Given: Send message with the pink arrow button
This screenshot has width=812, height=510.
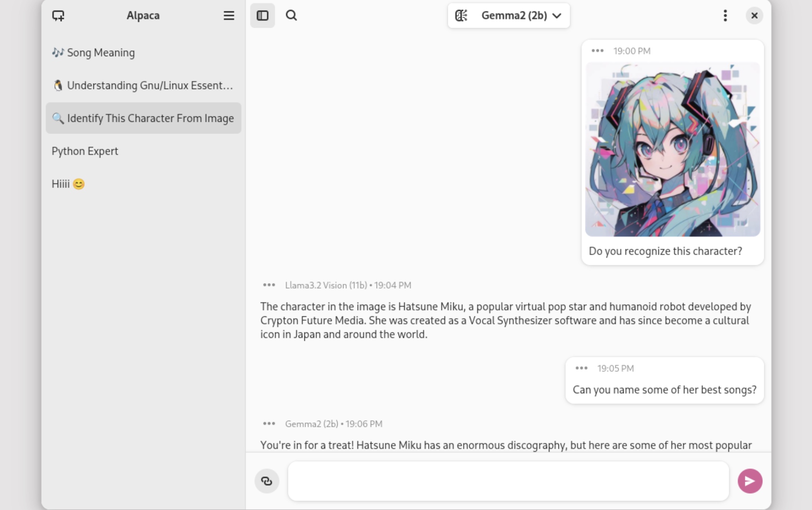Looking at the screenshot, I should pos(750,481).
